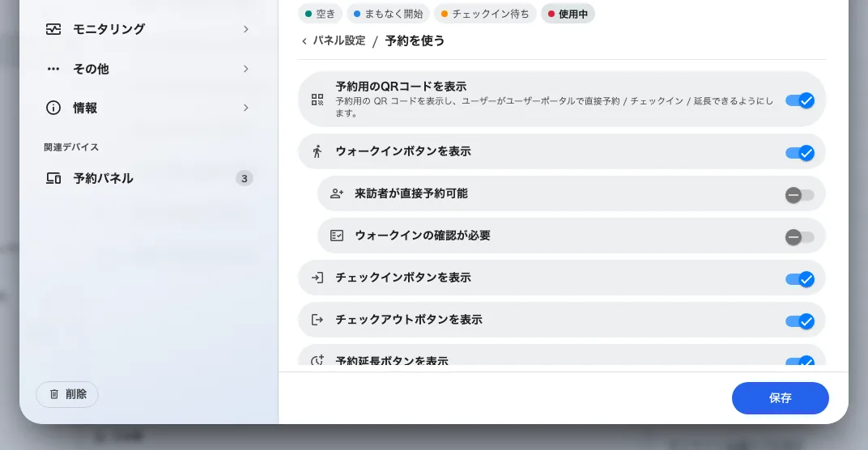The image size is (868, 450).
Task: Click the red 使用中 status dot
Action: point(551,14)
